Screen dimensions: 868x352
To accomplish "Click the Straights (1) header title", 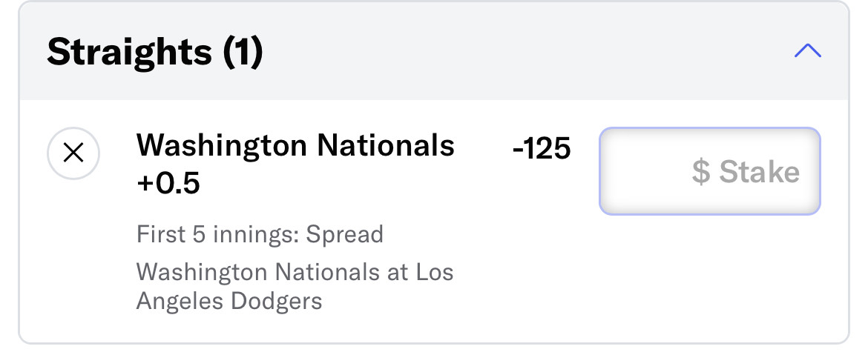I will point(155,51).
